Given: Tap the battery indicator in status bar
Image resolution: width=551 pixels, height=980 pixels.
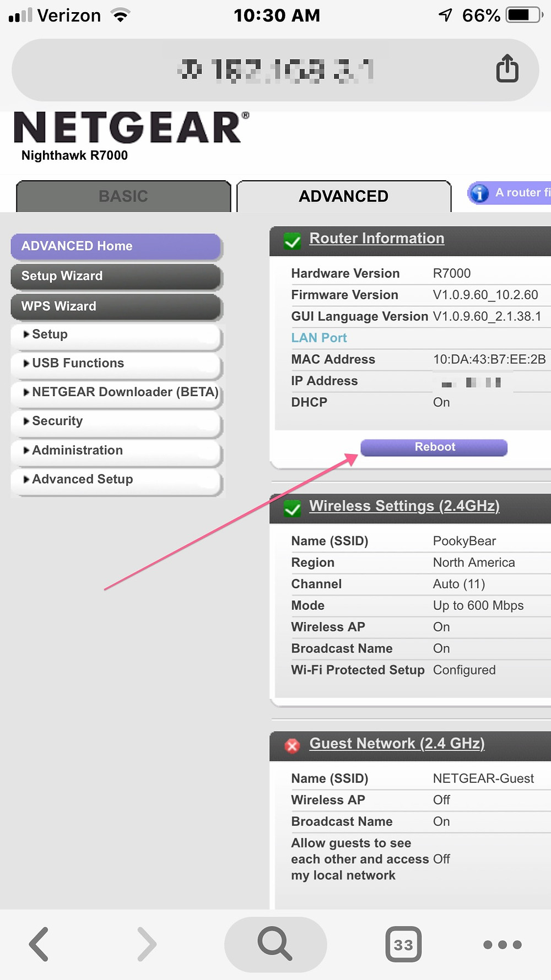Looking at the screenshot, I should tap(525, 15).
